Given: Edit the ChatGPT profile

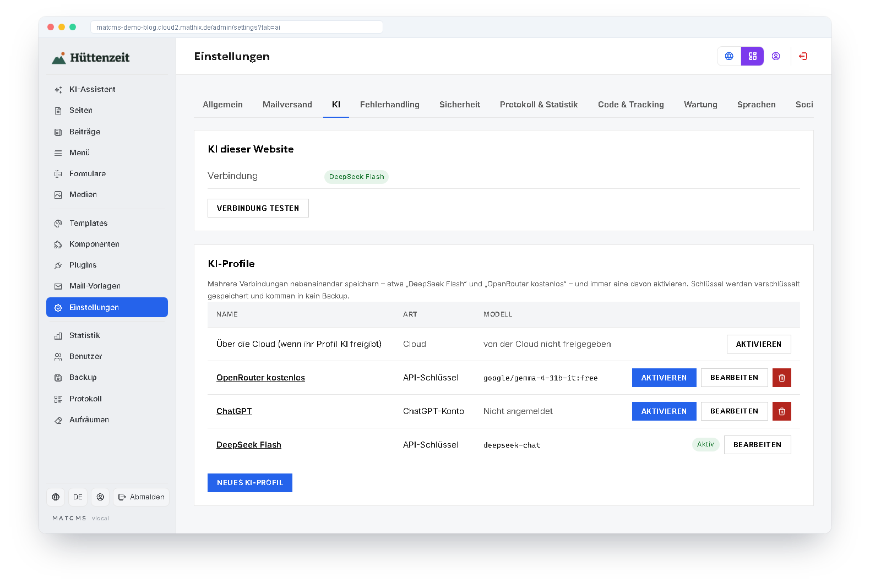Looking at the screenshot, I should click(734, 411).
